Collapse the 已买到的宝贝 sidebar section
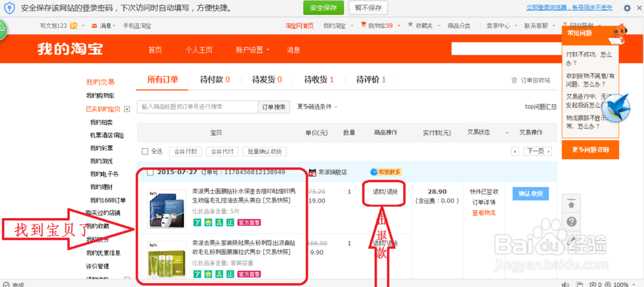 [x=127, y=110]
